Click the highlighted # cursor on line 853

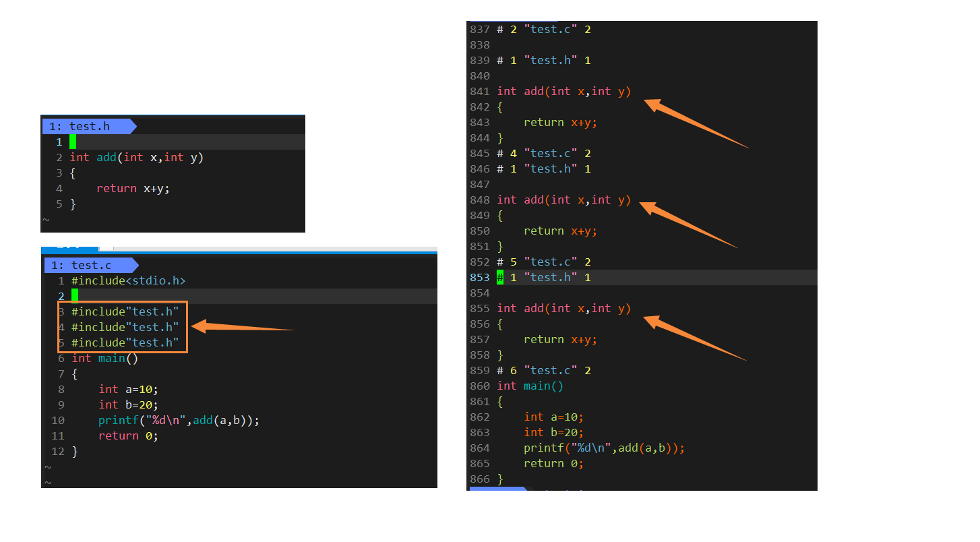pos(500,277)
